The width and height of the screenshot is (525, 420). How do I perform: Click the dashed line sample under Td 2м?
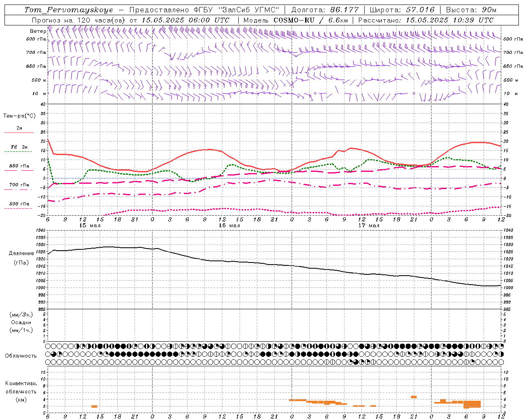18,152
